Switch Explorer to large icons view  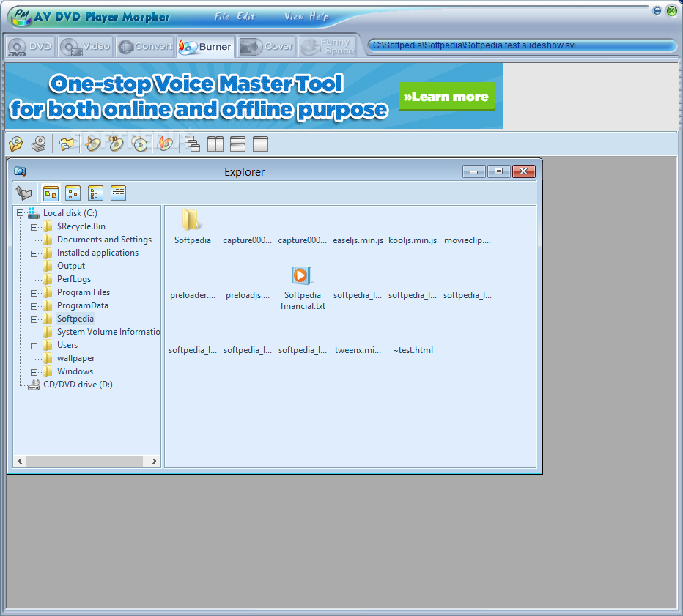point(51,193)
